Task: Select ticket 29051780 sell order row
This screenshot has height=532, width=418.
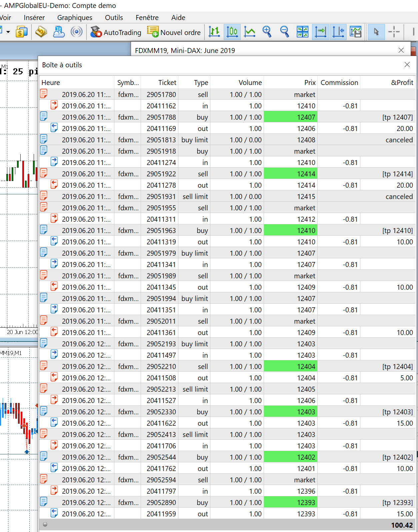Action: (x=227, y=94)
